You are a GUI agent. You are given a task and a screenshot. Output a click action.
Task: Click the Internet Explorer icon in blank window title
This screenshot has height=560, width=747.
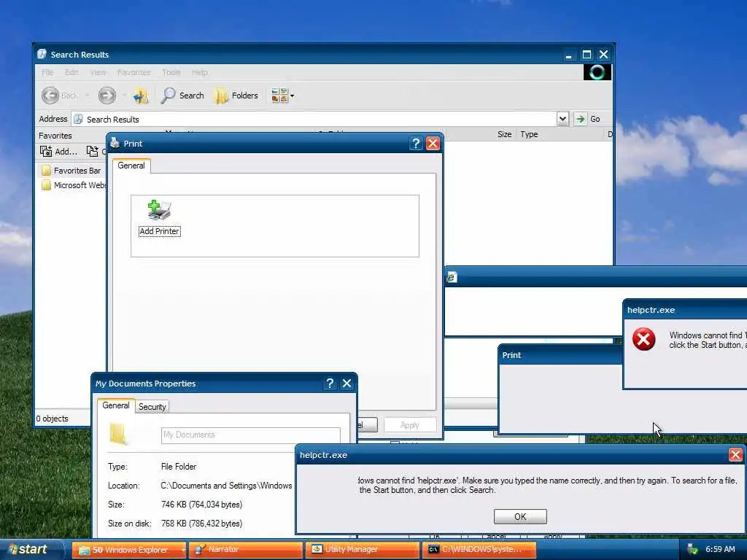(452, 277)
